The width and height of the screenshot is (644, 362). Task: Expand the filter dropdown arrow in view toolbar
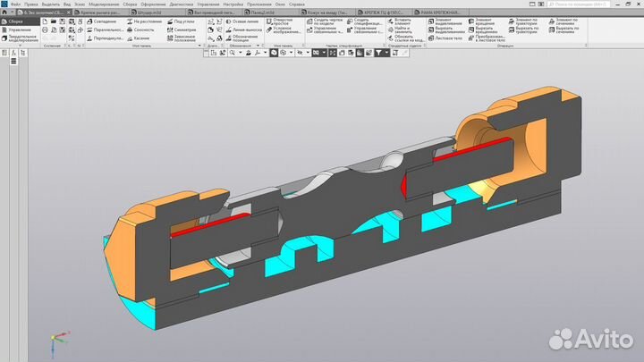pos(387,53)
